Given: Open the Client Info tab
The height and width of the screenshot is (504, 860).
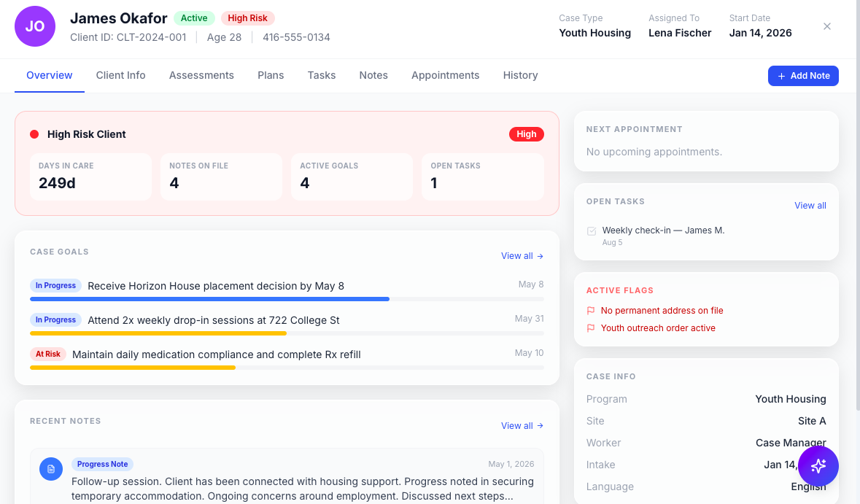Looking at the screenshot, I should (x=120, y=76).
